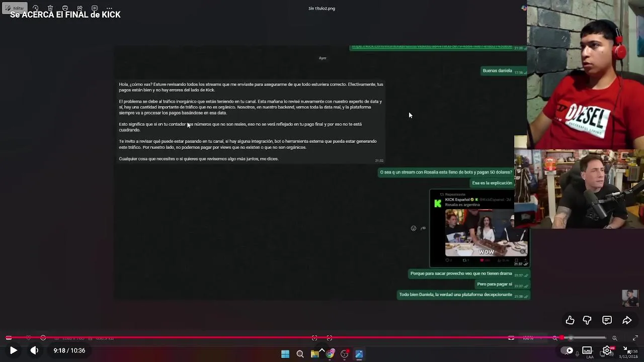Image resolution: width=644 pixels, height=362 pixels.
Task: Turn on subtitles/closed captions
Action: 587,350
